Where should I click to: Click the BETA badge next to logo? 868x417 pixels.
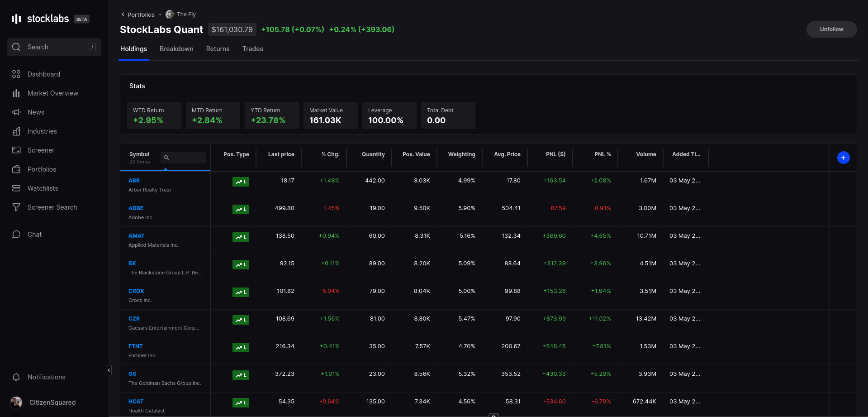click(82, 19)
